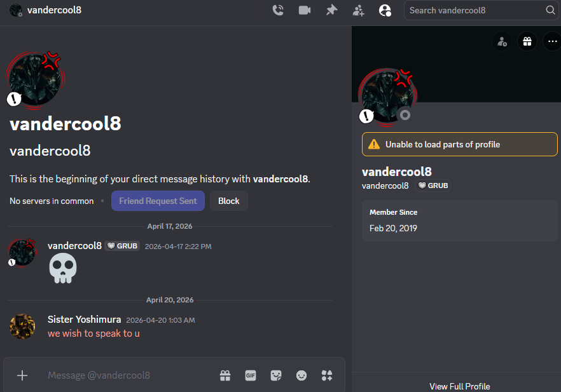Start a video call
Image resolution: width=561 pixels, height=392 pixels.
(305, 10)
